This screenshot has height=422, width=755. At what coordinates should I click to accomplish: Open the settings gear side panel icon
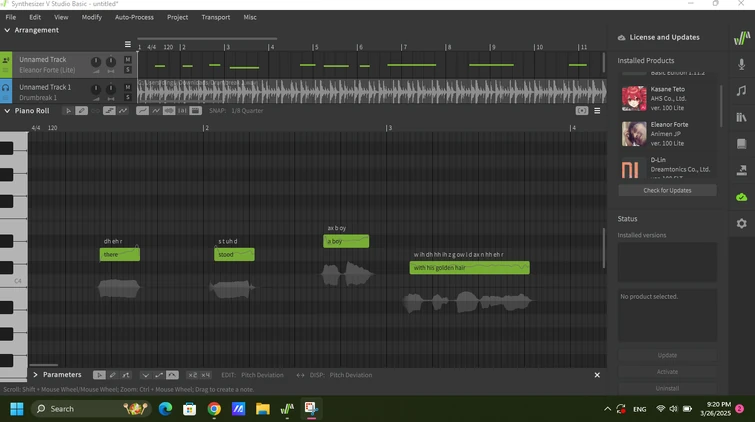pos(742,224)
